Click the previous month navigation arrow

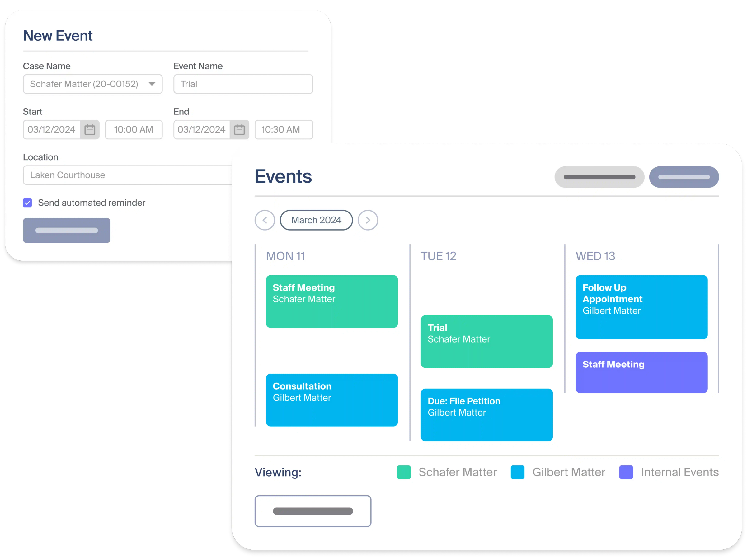pos(264,220)
